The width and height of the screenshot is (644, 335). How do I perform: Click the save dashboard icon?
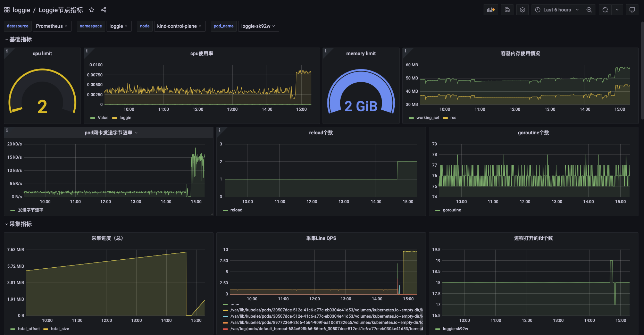[x=507, y=9]
